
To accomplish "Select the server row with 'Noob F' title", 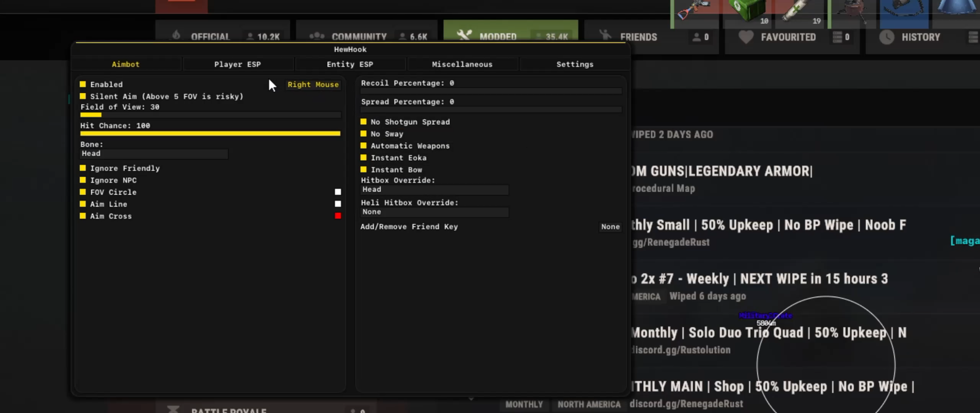I will [x=805, y=233].
